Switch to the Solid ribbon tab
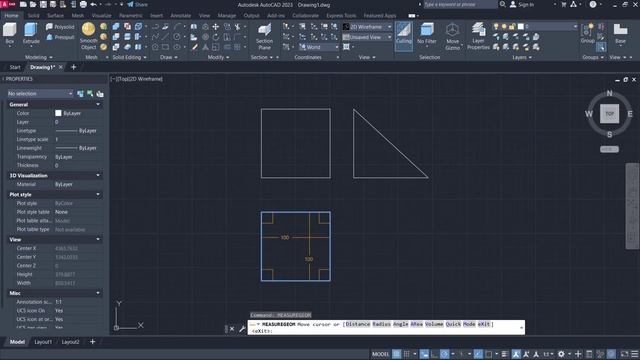The height and width of the screenshot is (360, 640). tap(33, 16)
